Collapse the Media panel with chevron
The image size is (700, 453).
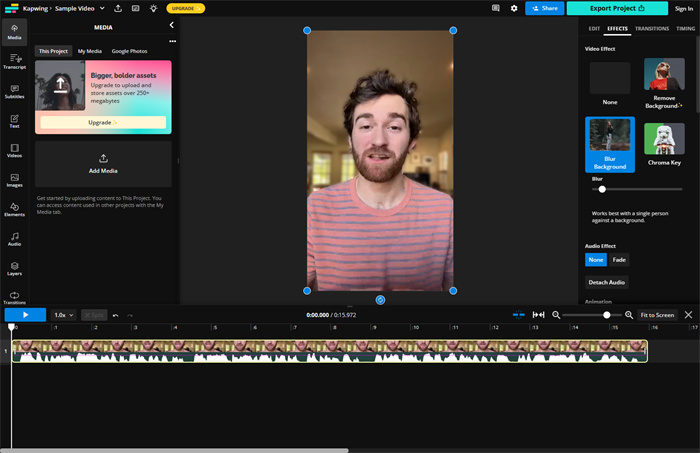[172, 25]
